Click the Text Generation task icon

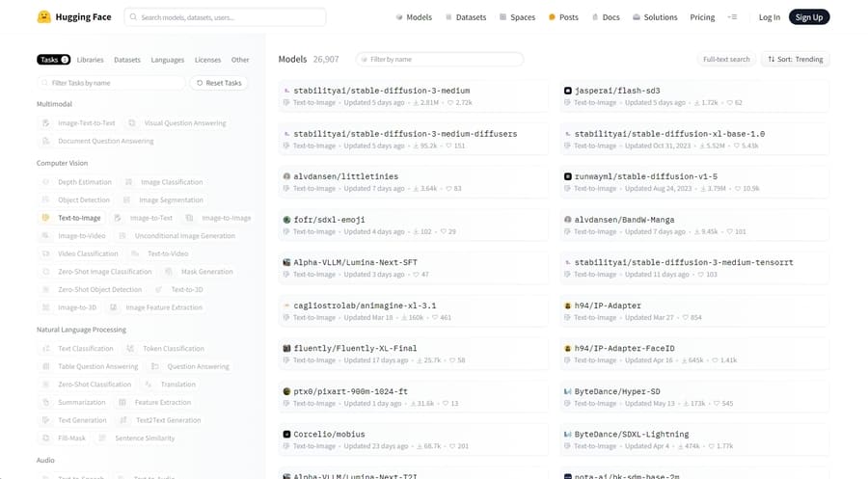point(46,420)
